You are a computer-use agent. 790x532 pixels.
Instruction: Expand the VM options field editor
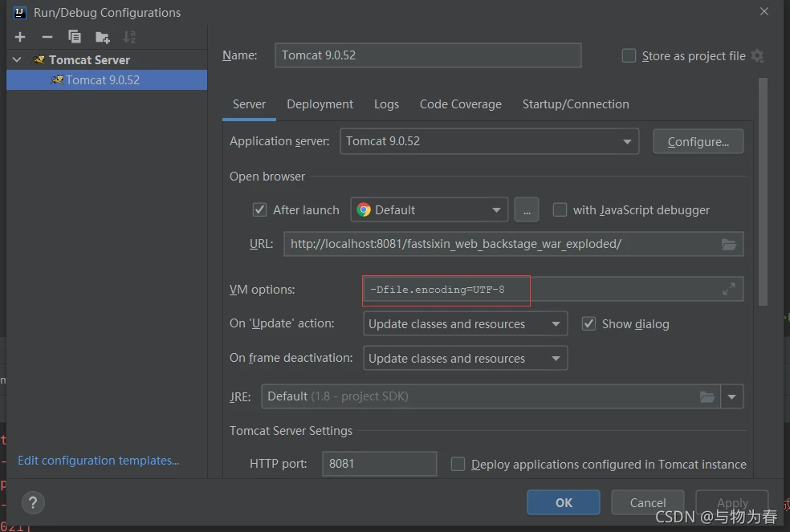728,289
